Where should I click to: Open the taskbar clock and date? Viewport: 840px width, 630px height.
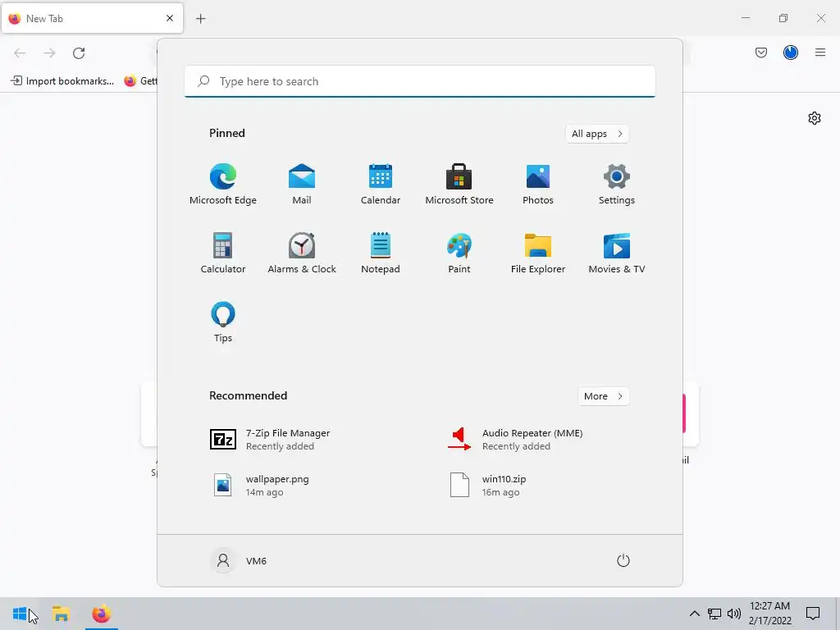pos(769,614)
